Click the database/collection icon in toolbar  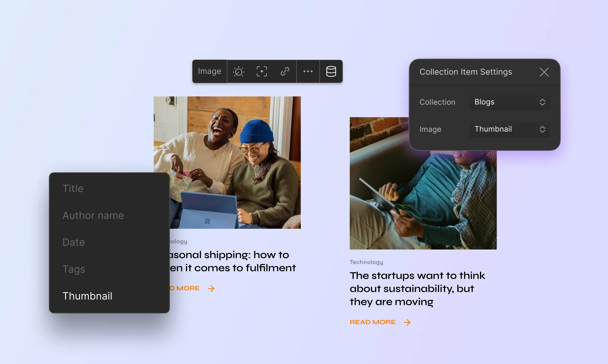click(x=332, y=71)
